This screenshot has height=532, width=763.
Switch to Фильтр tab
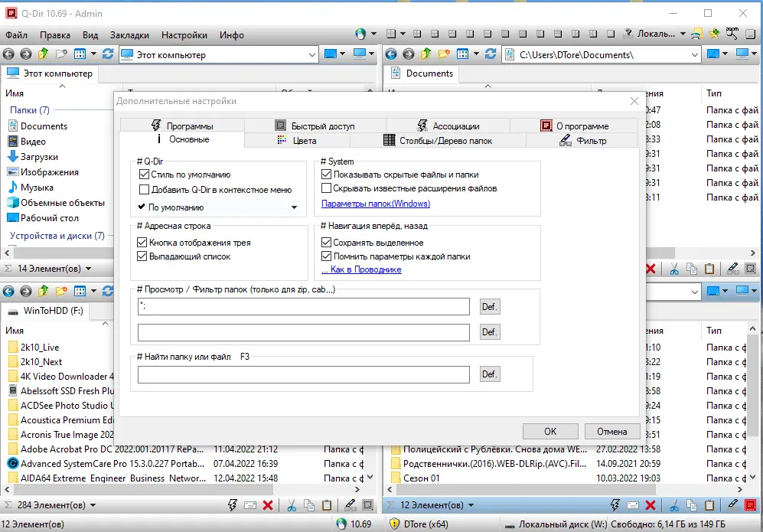(x=582, y=141)
